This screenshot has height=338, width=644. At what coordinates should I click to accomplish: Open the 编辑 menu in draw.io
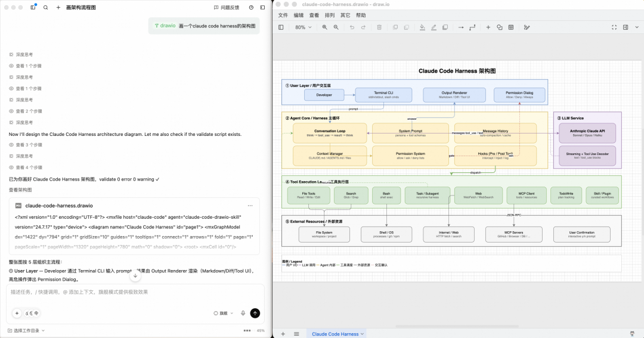[x=299, y=15]
